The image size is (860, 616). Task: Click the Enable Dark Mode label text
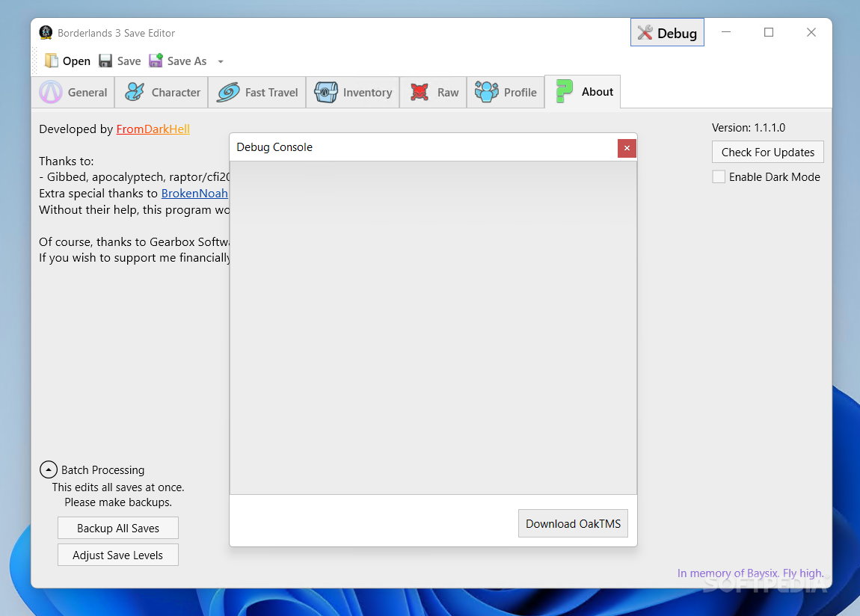pyautogui.click(x=775, y=177)
